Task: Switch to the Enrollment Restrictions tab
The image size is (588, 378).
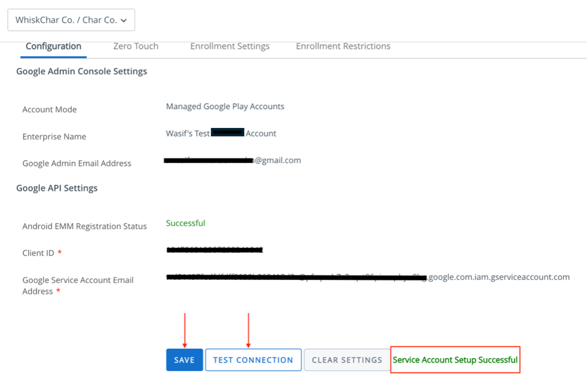Action: click(343, 46)
